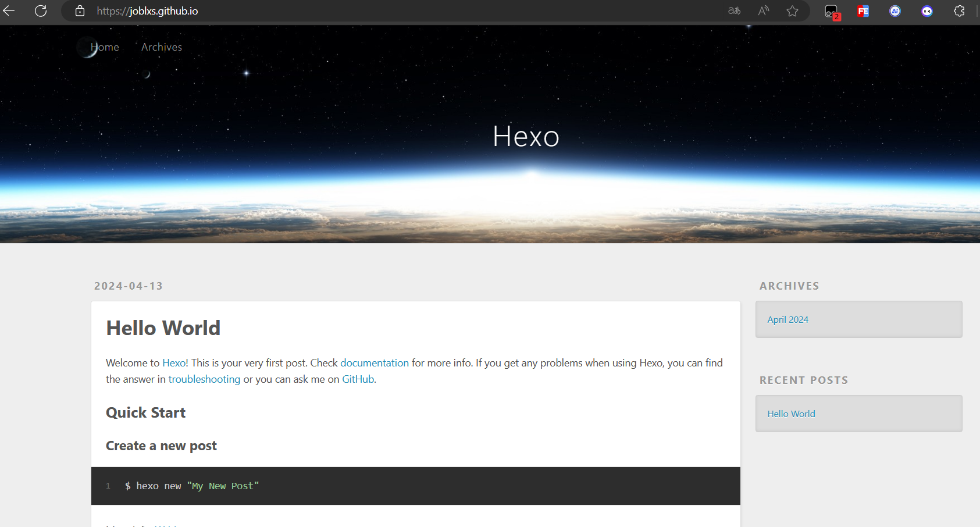Reload the page with the refresh icon
Viewport: 980px width, 527px height.
pos(41,11)
